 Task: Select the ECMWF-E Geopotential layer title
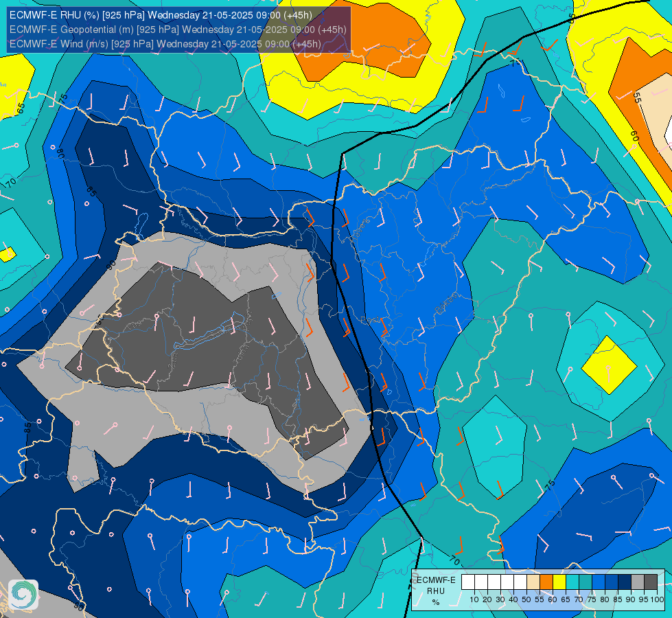click(178, 30)
